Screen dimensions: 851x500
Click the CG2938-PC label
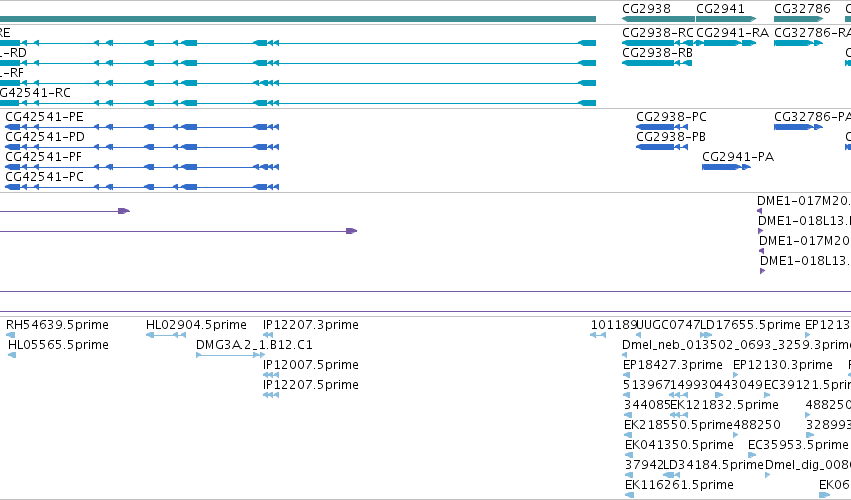tap(671, 117)
